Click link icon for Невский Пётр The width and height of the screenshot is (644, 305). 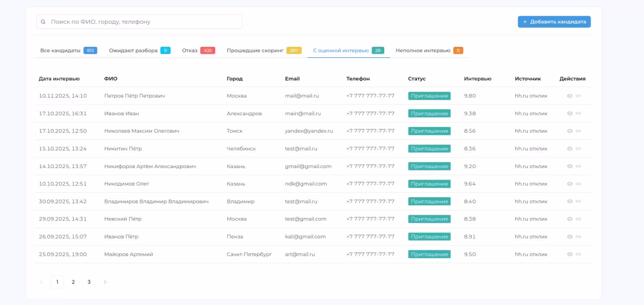tap(579, 219)
